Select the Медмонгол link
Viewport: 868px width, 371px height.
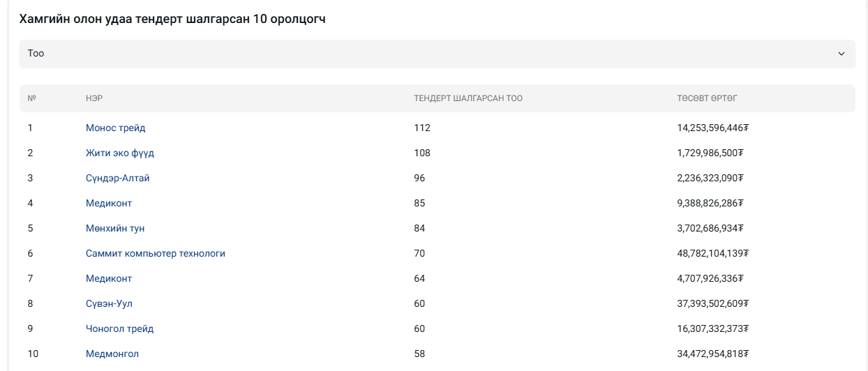[112, 354]
